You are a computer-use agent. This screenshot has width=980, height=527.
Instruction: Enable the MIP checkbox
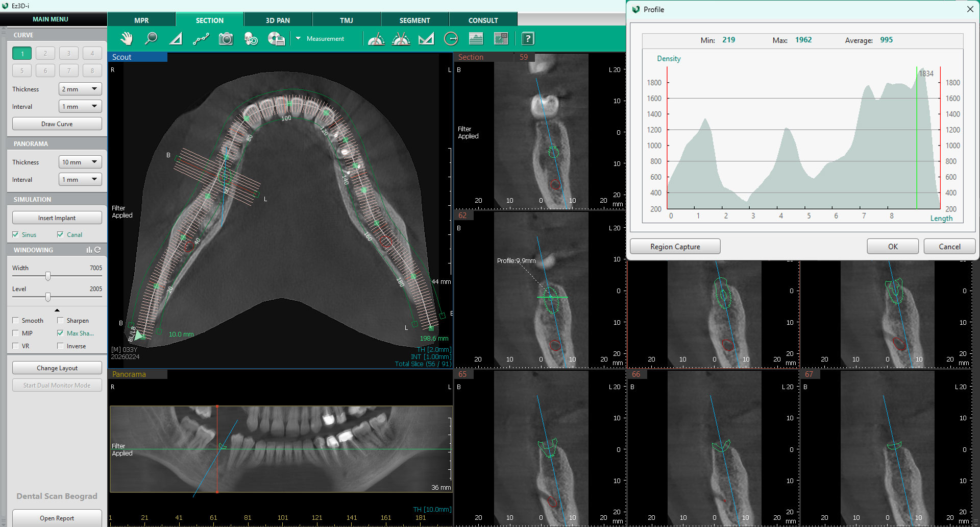click(x=15, y=333)
